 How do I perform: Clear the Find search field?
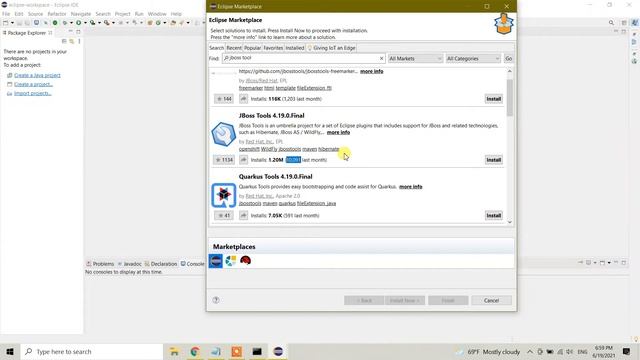click(x=381, y=58)
